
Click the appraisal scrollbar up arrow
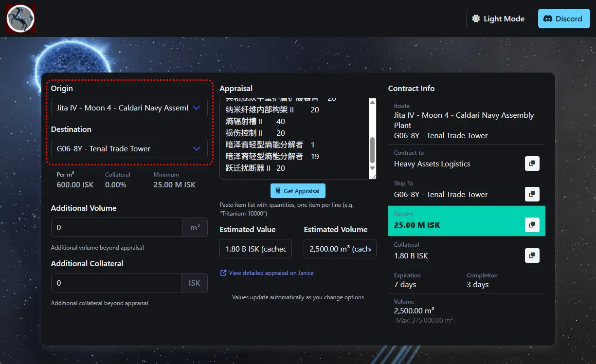click(x=373, y=102)
